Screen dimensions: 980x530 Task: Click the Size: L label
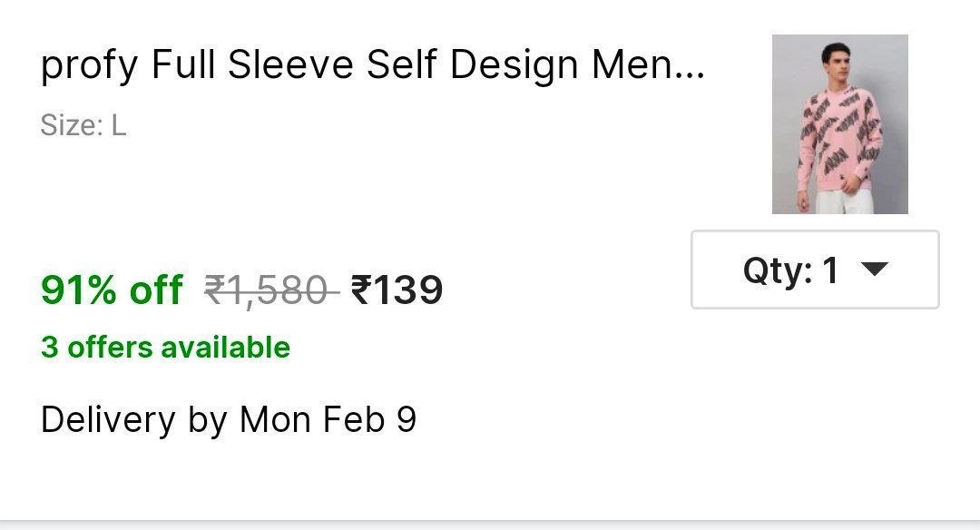coord(83,125)
